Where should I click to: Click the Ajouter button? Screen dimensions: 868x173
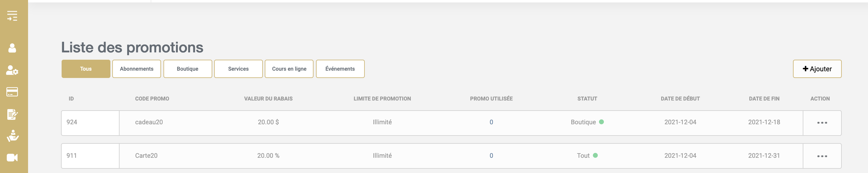(817, 69)
